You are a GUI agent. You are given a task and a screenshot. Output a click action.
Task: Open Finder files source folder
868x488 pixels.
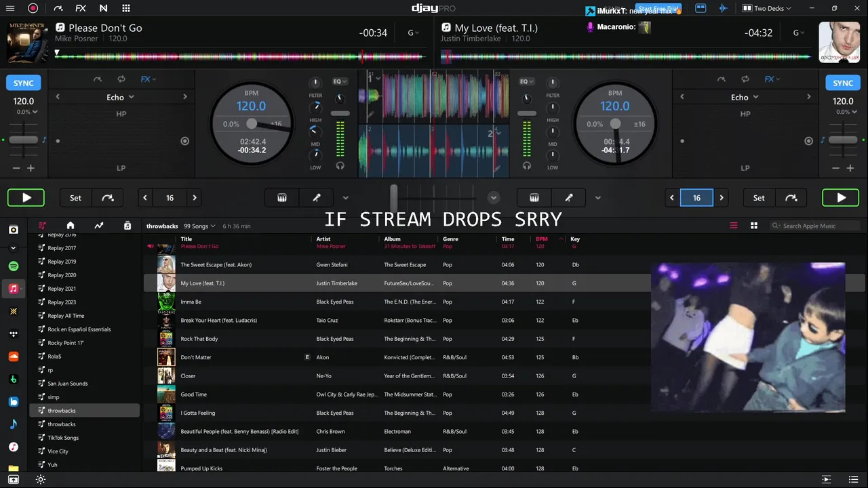14,468
